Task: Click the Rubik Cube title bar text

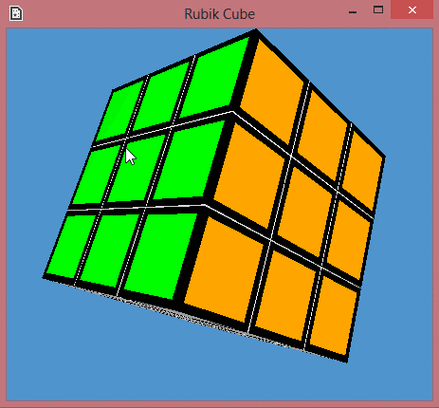Action: click(x=220, y=14)
